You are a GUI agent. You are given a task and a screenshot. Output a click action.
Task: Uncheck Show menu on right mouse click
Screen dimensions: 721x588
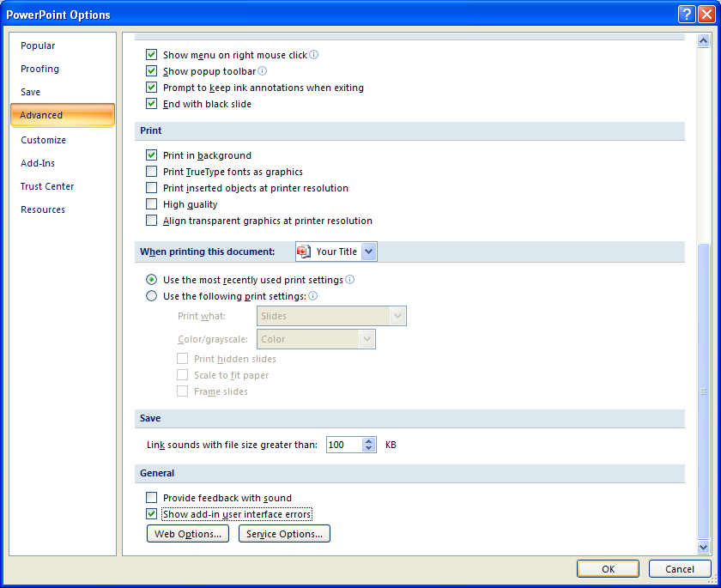point(151,55)
